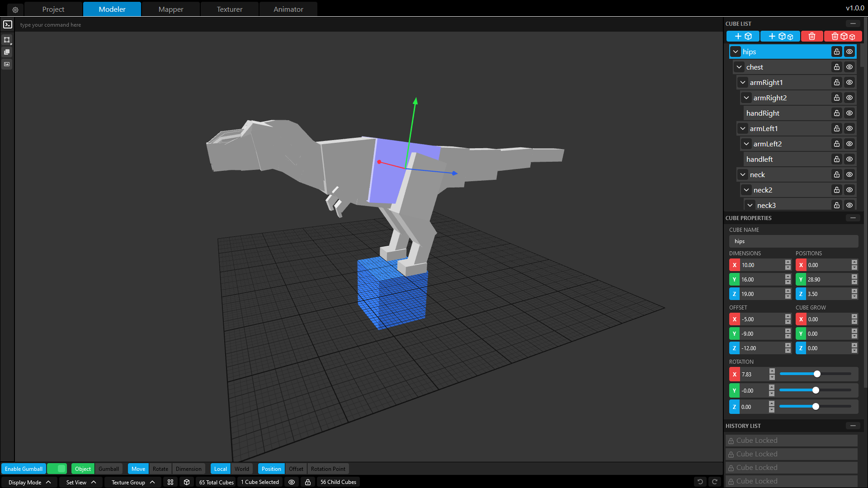This screenshot has width=868, height=488.
Task: Open the settings gear in the top-left corner
Action: (15, 9)
